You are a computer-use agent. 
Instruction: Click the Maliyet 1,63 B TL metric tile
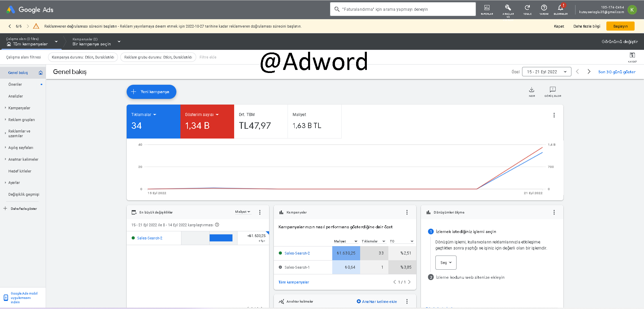(315, 121)
